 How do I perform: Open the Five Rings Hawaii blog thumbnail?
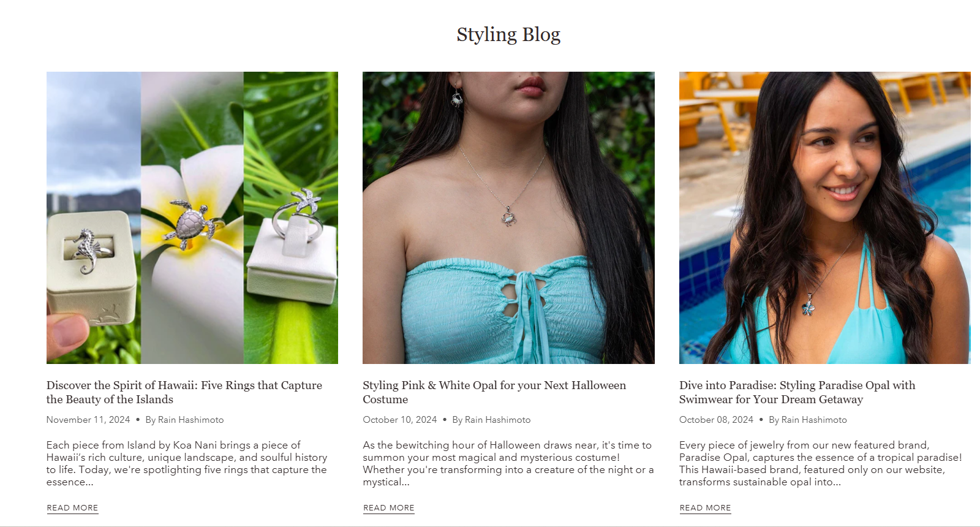(x=192, y=218)
